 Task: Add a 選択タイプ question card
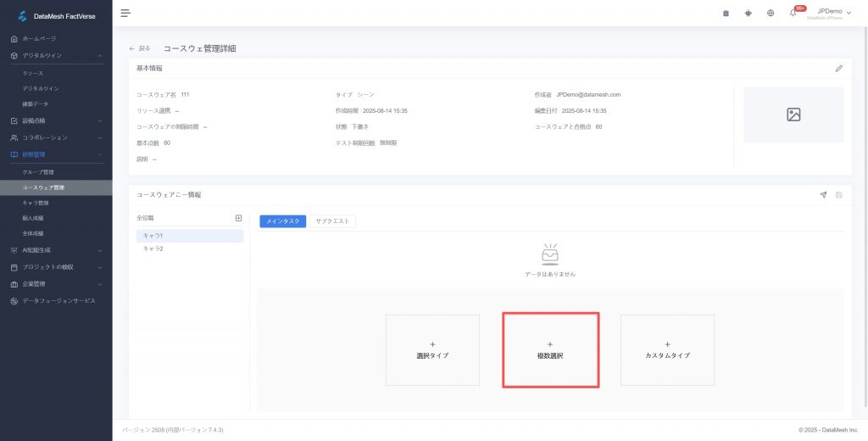coord(432,350)
